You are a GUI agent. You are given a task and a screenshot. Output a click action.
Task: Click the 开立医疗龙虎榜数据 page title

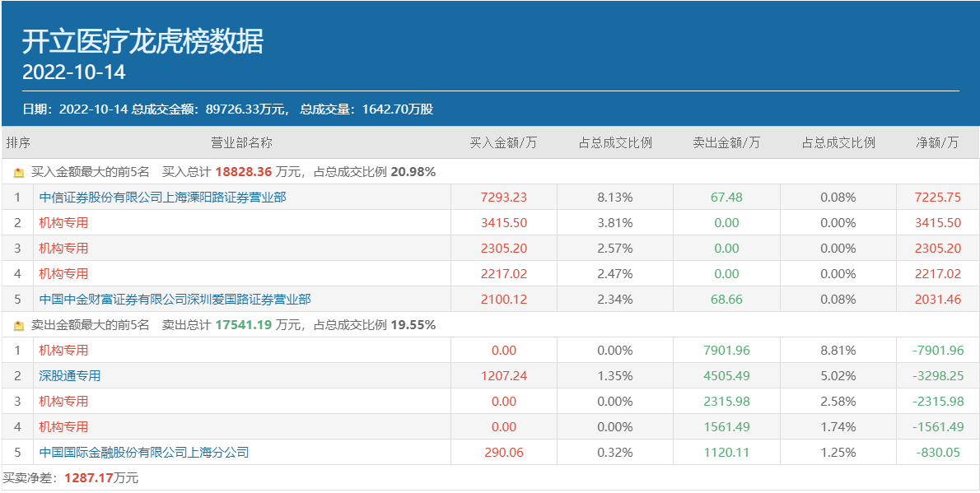[142, 41]
